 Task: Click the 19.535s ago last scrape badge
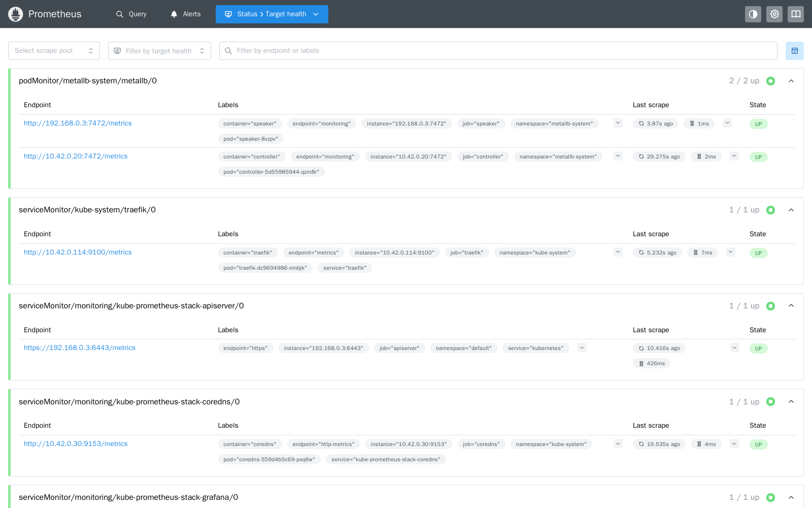[x=659, y=444]
